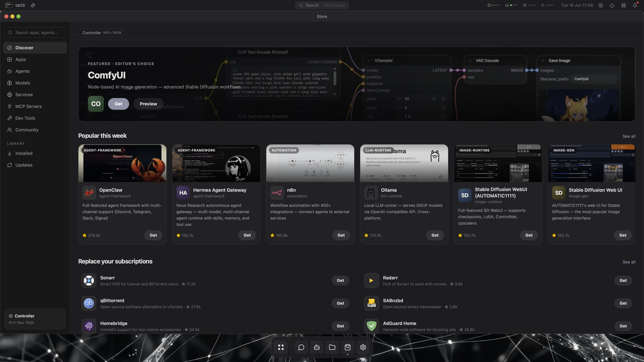This screenshot has width=644, height=362.
Task: Click the sparkle assistant icon beside taOS
Action: pyautogui.click(x=33, y=5)
